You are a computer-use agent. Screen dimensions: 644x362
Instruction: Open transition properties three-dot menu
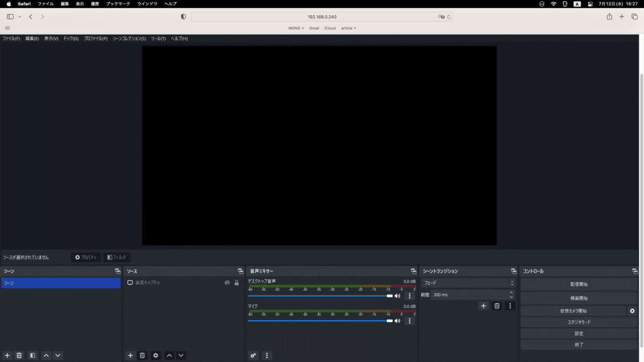pos(510,306)
